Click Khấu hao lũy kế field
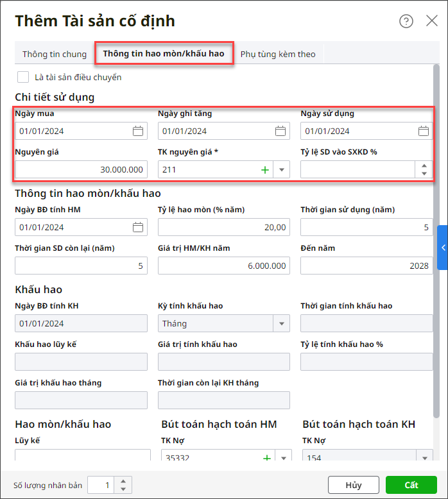 click(x=81, y=362)
